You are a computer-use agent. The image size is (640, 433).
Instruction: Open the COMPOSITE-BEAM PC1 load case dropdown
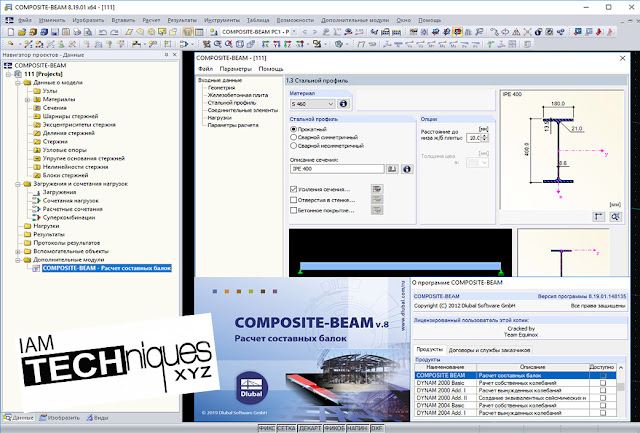tap(293, 32)
